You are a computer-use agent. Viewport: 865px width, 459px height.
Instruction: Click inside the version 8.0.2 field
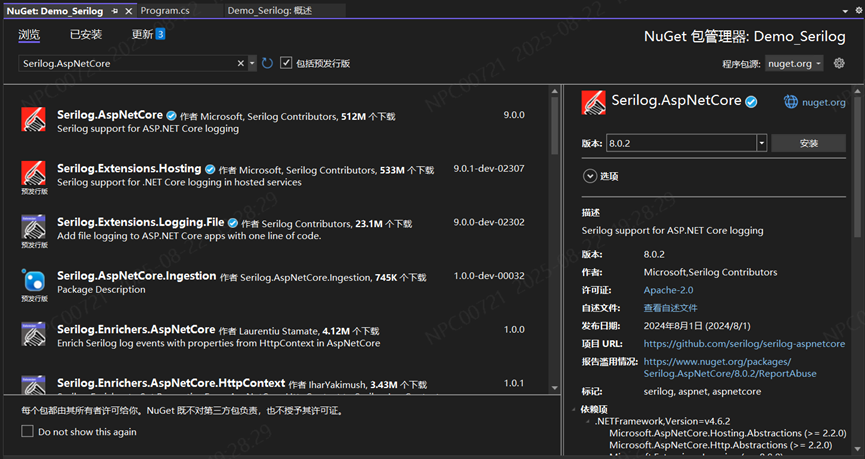click(x=681, y=143)
